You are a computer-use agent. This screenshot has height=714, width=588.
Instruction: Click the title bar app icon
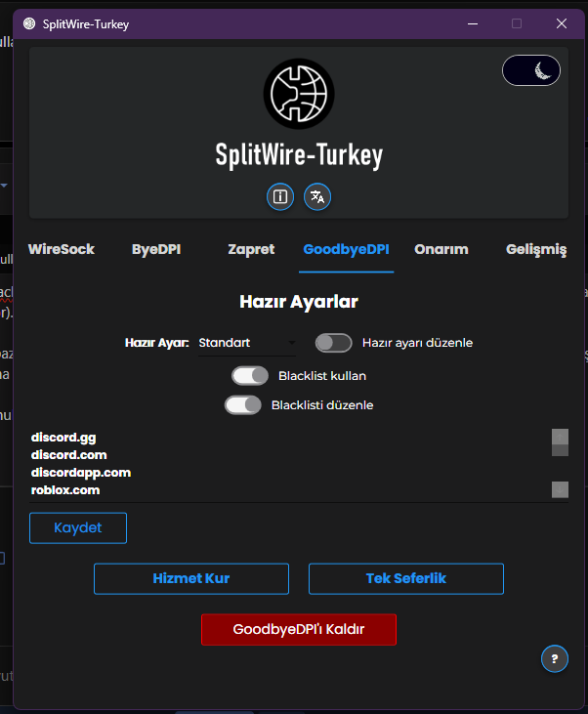coord(29,23)
